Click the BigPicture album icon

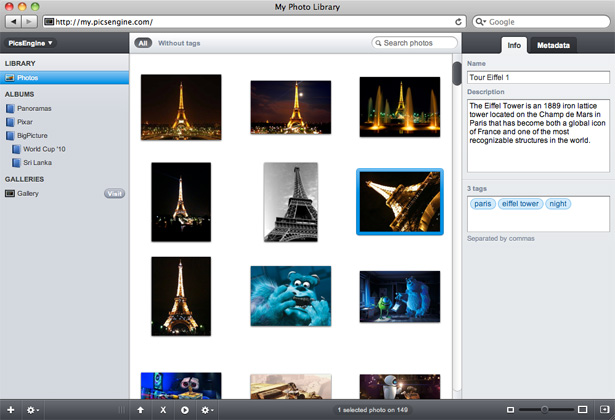click(10, 136)
